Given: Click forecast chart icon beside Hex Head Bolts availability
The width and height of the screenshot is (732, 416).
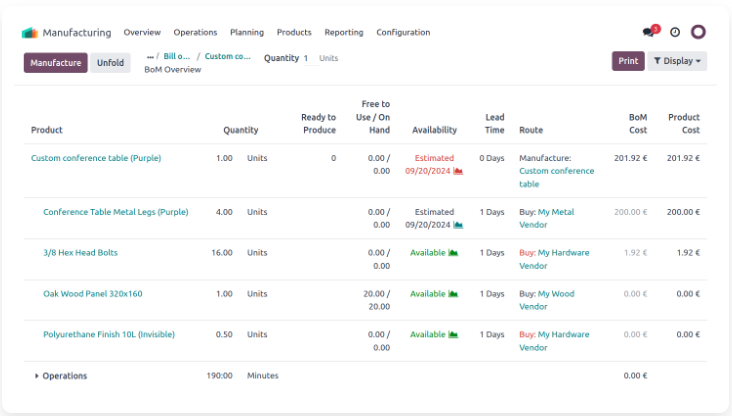Looking at the screenshot, I should [453, 253].
